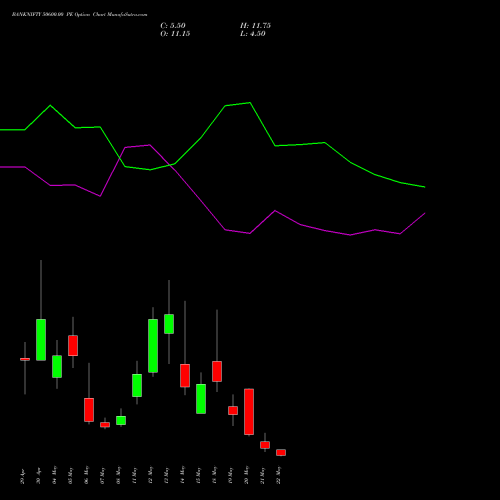Select the 14 May date label
Viewport: 500px width, 500px height.
click(x=182, y=475)
